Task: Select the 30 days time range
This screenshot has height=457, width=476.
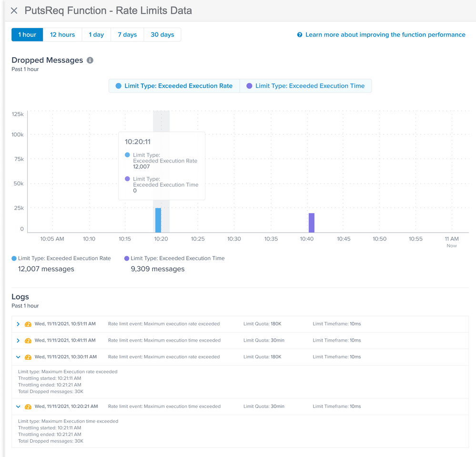Action: pos(162,35)
